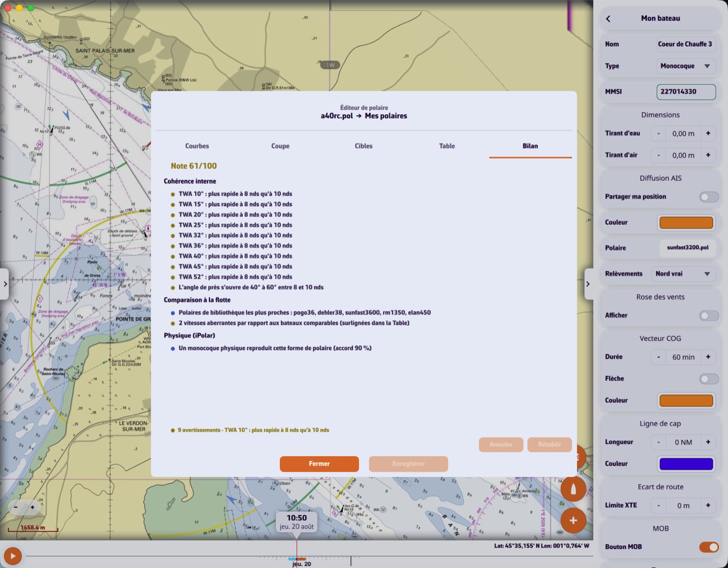This screenshot has height=568, width=728.
Task: Start timeline playback with the play button
Action: coord(12,556)
